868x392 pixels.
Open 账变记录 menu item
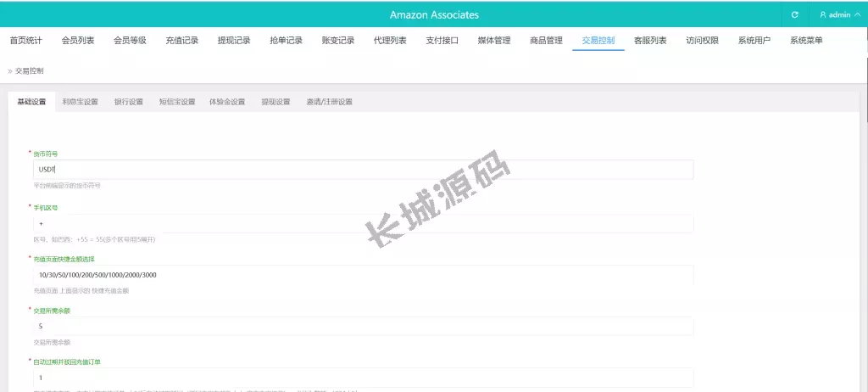tap(338, 41)
